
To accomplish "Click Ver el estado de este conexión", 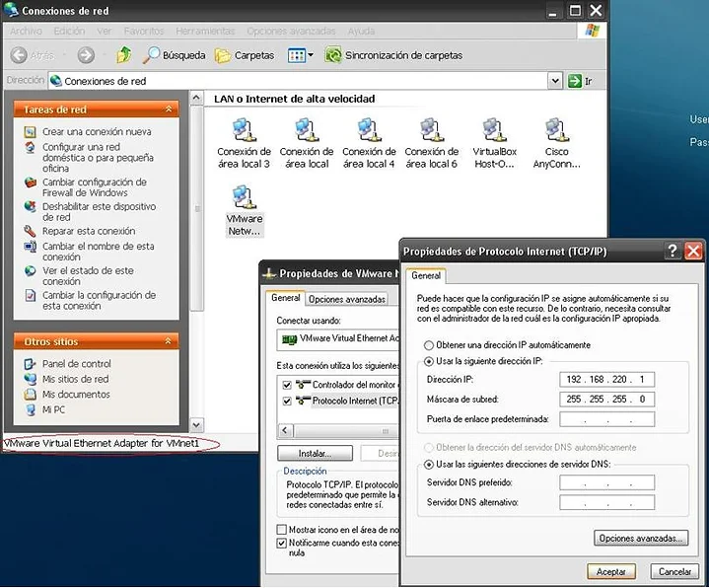I will (x=88, y=276).
